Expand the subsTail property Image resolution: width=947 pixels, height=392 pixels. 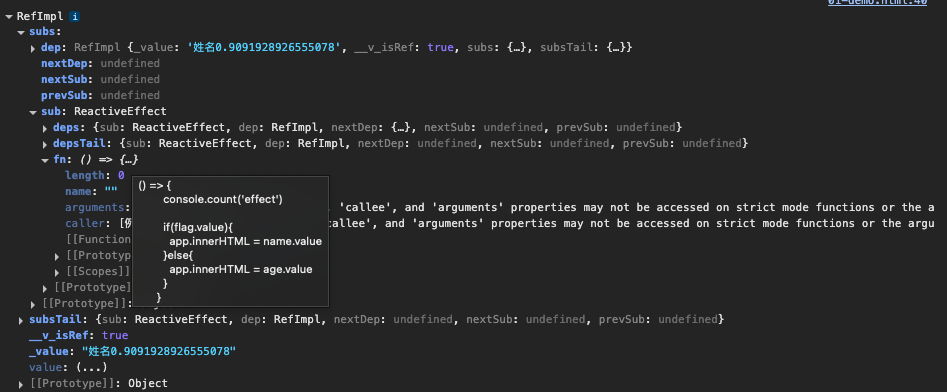click(x=21, y=320)
